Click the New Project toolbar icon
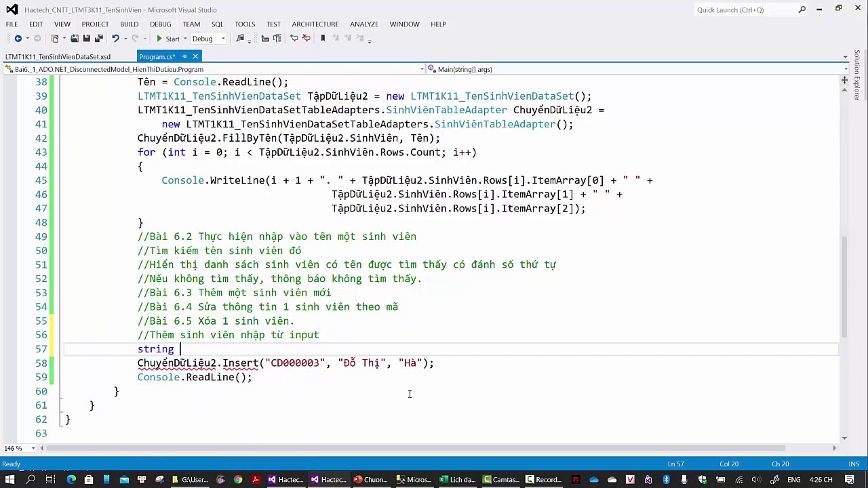This screenshot has width=868, height=488. 56,39
